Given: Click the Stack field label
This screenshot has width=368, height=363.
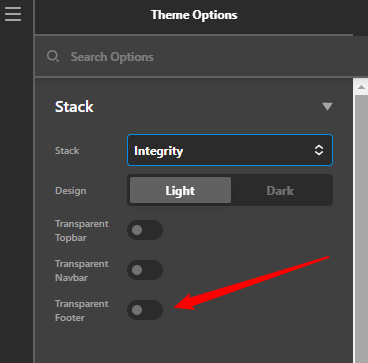Looking at the screenshot, I should click(x=67, y=151).
